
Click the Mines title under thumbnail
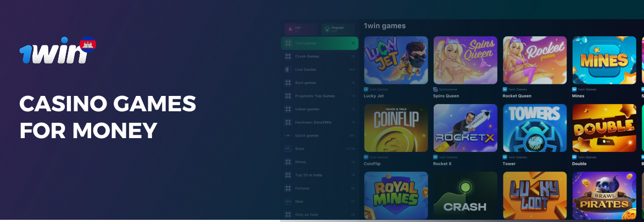coord(578,96)
